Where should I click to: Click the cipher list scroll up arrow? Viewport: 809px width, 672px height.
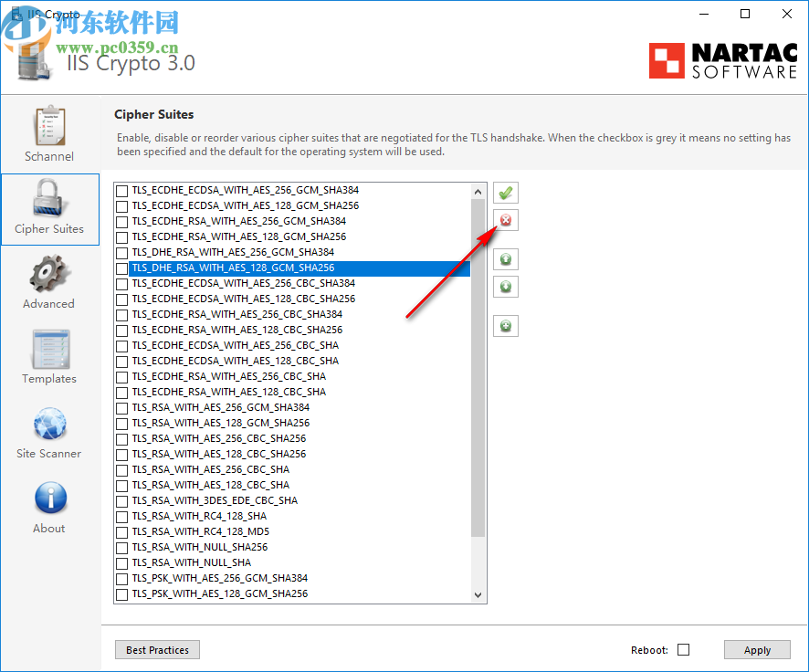coord(478,192)
